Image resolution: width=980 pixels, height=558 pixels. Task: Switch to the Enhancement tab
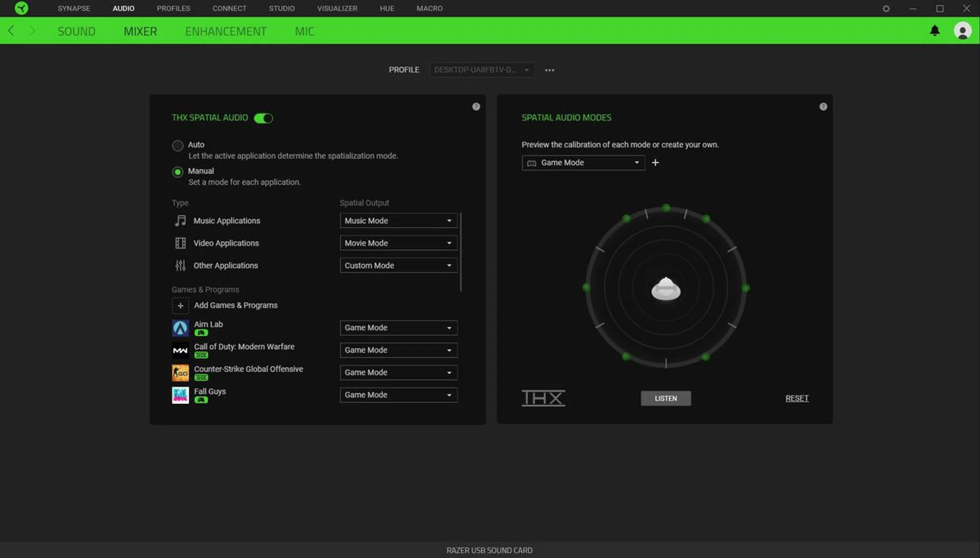(226, 31)
